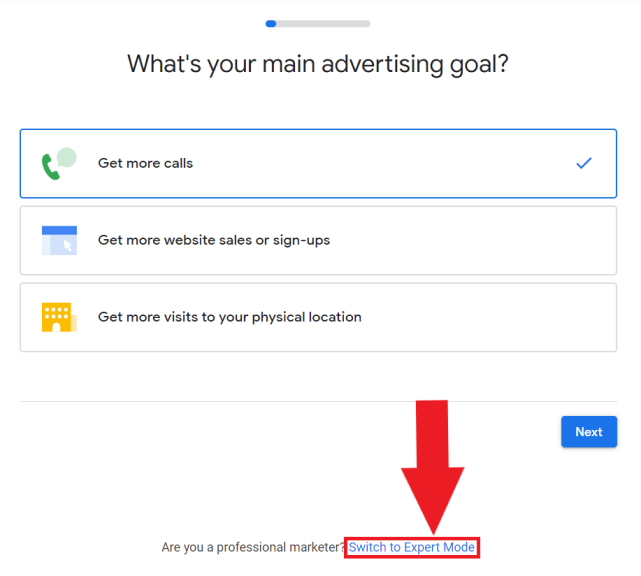Click the blue checkmark on Get more calls
The height and width of the screenshot is (576, 641).
click(x=583, y=163)
